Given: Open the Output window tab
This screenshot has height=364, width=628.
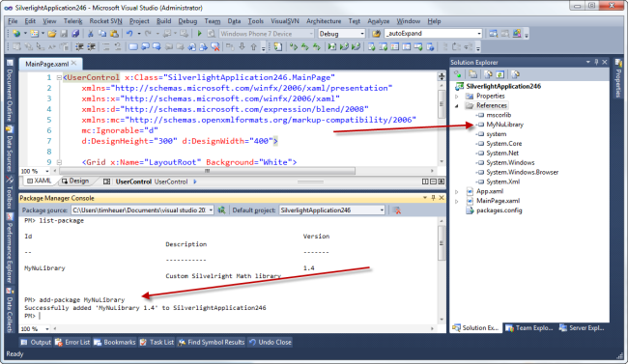Looking at the screenshot, I should [x=36, y=342].
